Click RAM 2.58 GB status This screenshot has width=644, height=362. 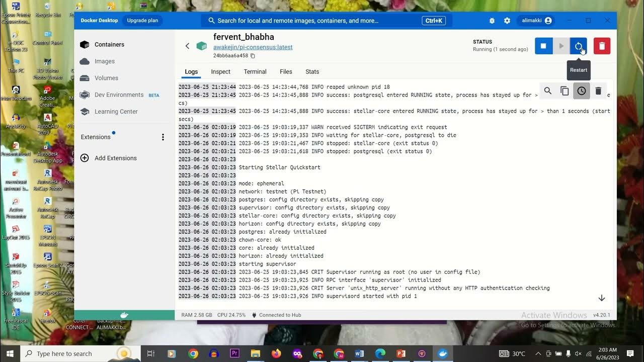[x=197, y=315]
